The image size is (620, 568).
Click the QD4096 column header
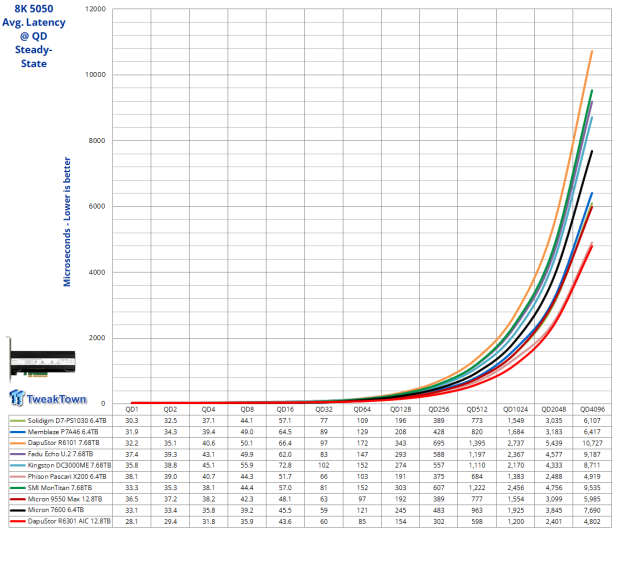(x=590, y=409)
